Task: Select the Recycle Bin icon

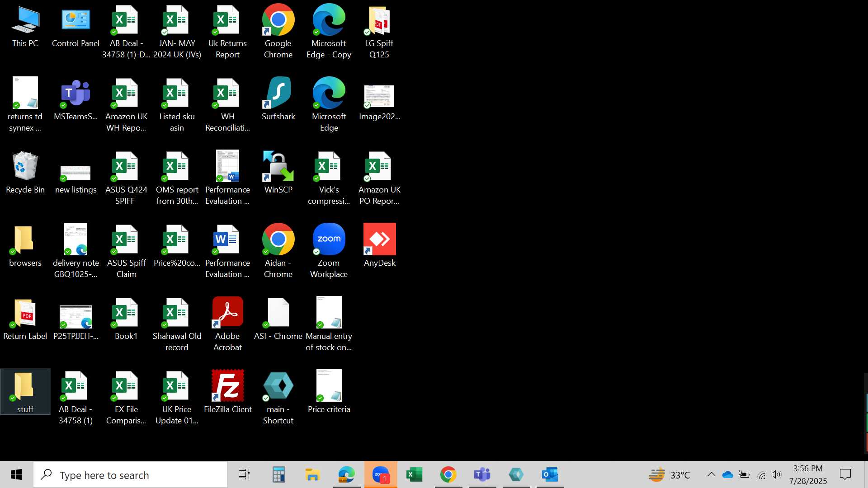Action: coord(25,173)
